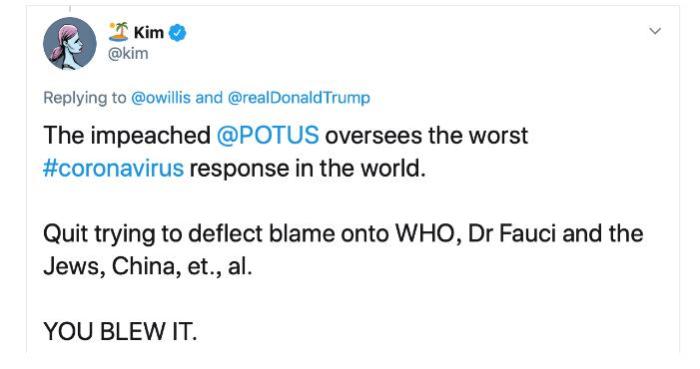This screenshot has height=369, width=700.
Task: Follow the @POTUS mention
Action: (268, 136)
